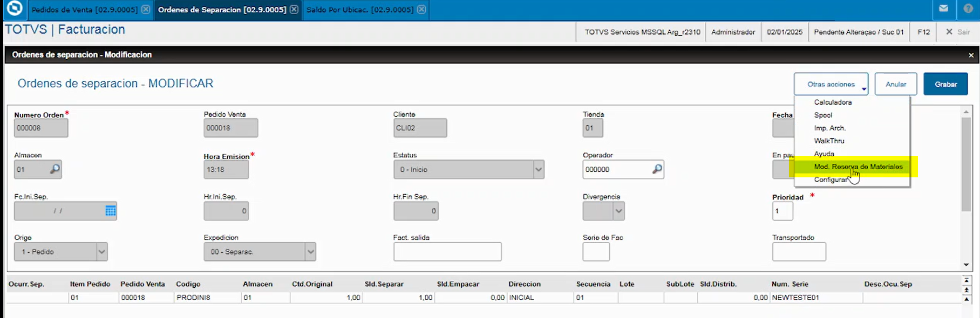The width and height of the screenshot is (980, 318).
Task: Click the Cliente field CLI02
Action: [x=420, y=128]
